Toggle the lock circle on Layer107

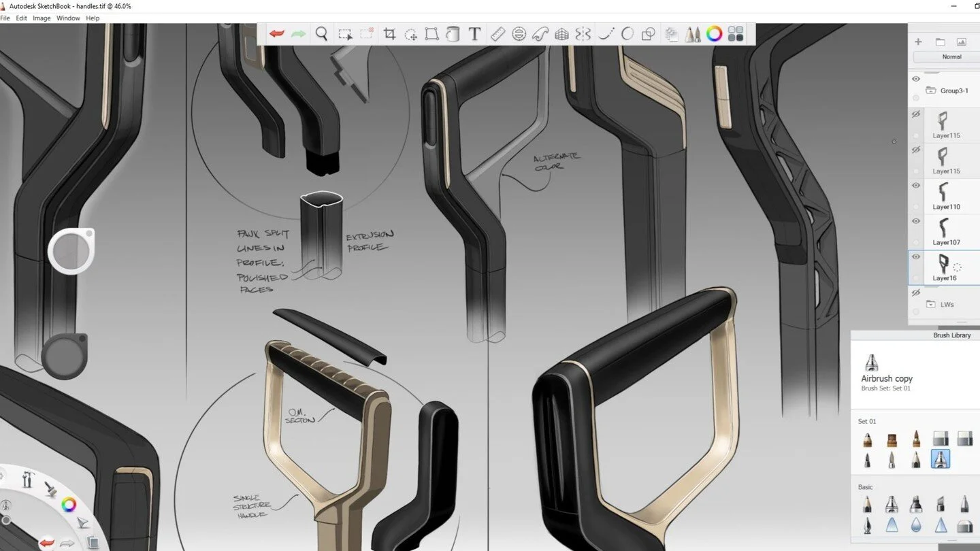(x=916, y=241)
